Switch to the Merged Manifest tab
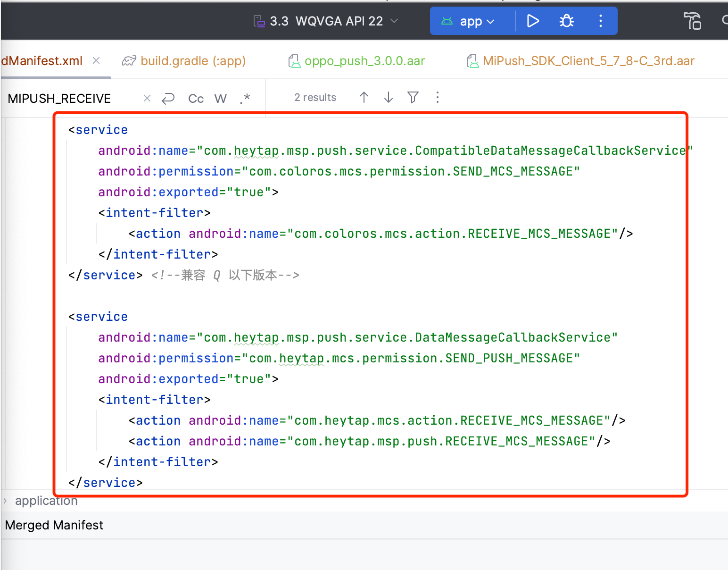 pyautogui.click(x=54, y=525)
